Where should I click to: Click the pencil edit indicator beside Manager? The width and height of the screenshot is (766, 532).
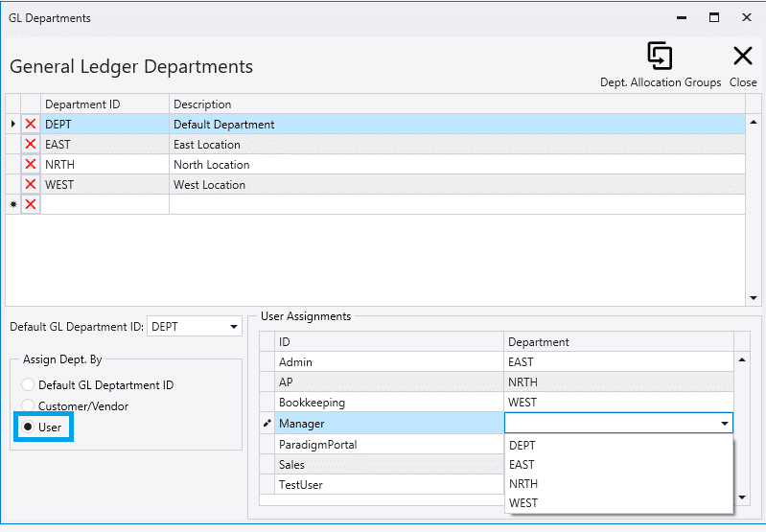coord(267,423)
